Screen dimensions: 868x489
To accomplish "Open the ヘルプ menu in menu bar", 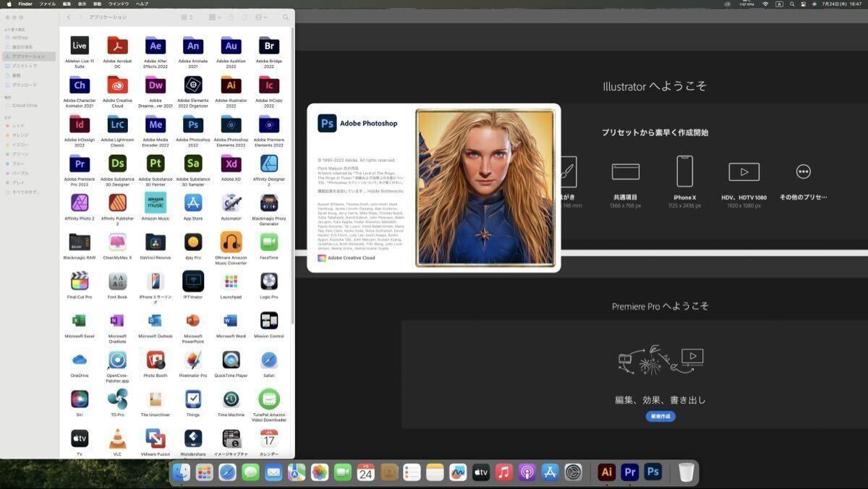I will 142,4.
